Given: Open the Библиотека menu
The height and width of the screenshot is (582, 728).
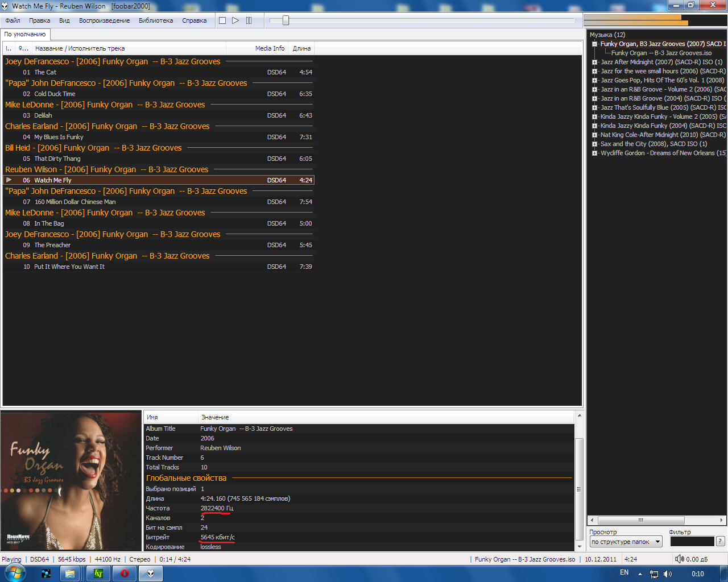Looking at the screenshot, I should 156,20.
